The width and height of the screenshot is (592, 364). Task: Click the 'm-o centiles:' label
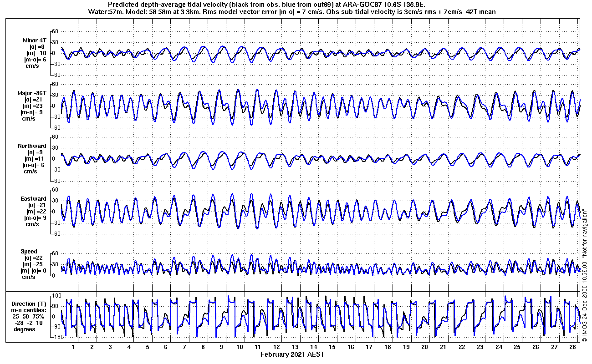30,310
